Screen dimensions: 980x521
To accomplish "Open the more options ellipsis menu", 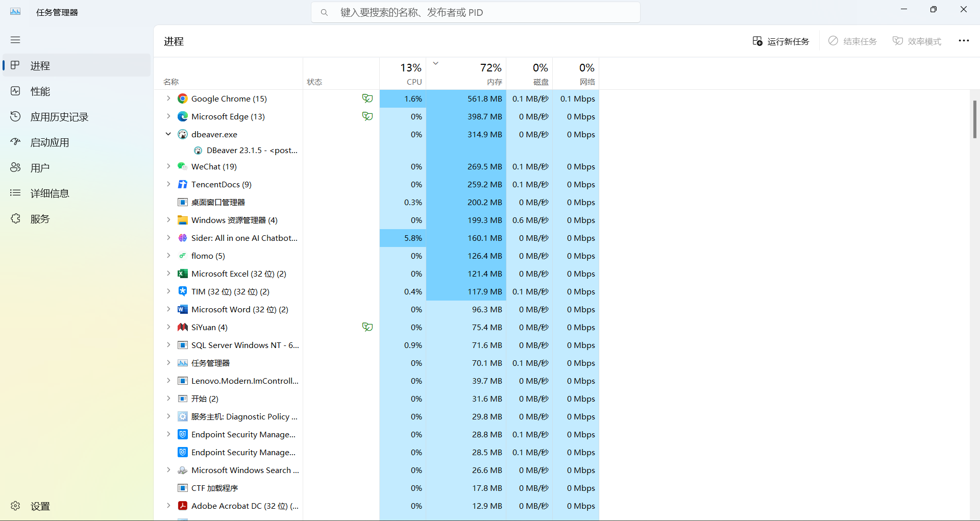I will coord(964,41).
